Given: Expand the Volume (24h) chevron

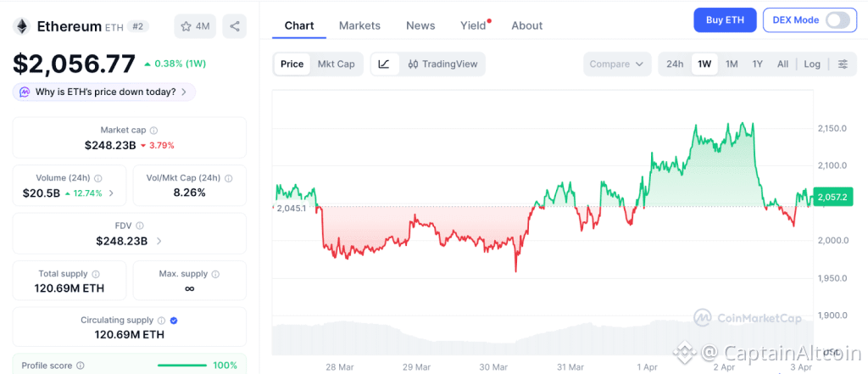Looking at the screenshot, I should click(112, 193).
